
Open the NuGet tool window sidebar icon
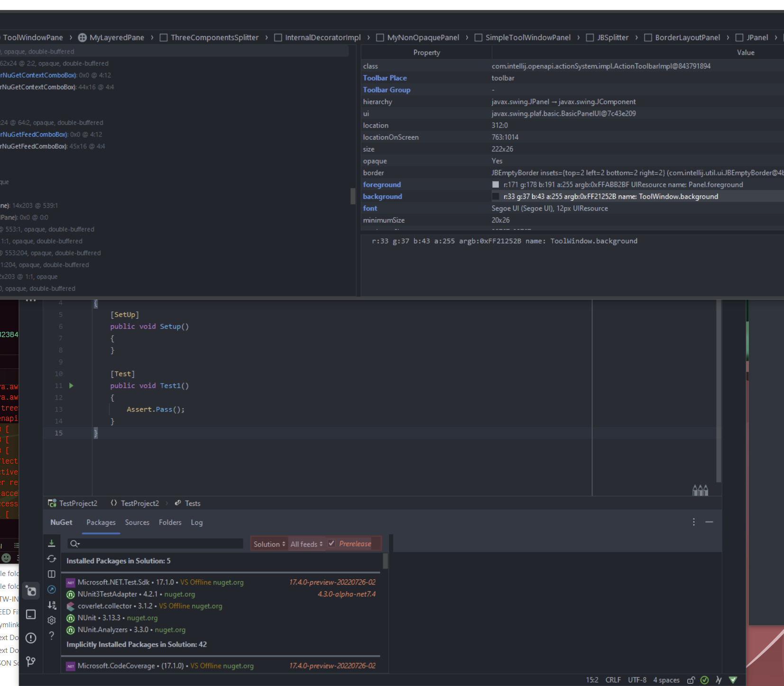coord(31,591)
